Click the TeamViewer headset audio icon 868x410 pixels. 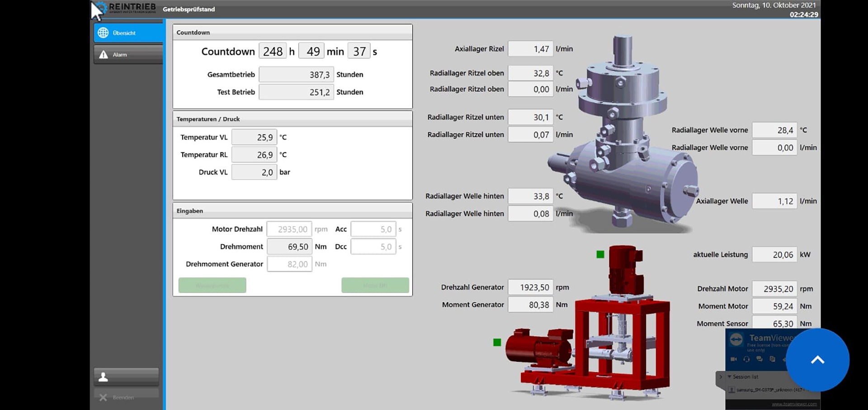coord(746,359)
